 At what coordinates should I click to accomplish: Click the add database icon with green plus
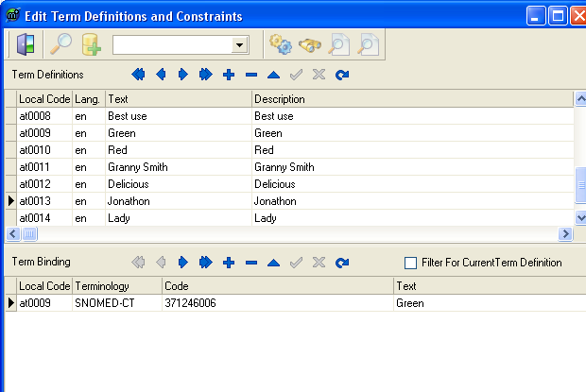91,44
